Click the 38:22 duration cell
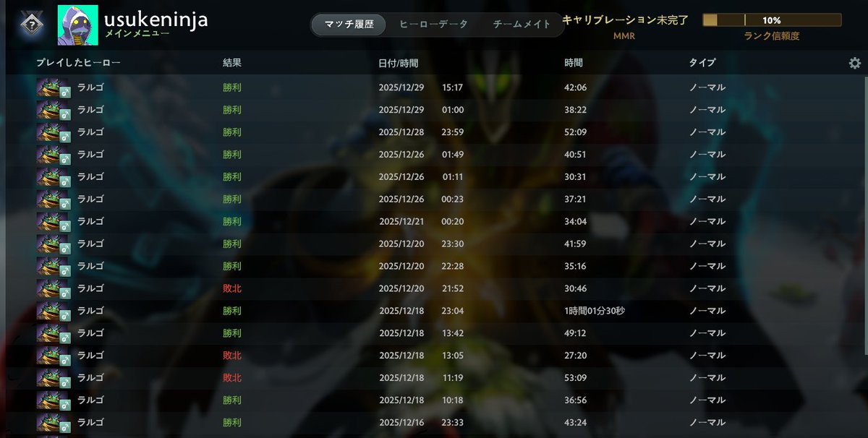The height and width of the screenshot is (438, 868). [x=576, y=110]
